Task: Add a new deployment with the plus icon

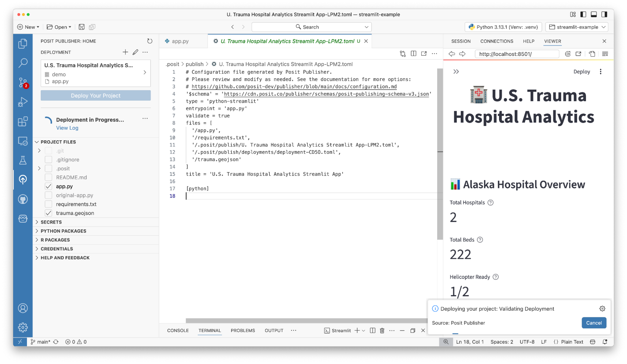Action: (125, 52)
